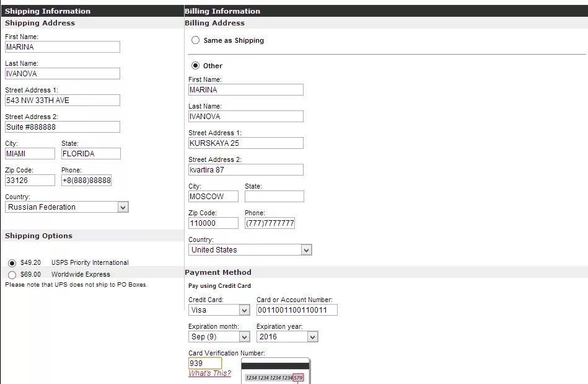Click the Same as Shipping label text
Screen dimensions: 588x384
pyautogui.click(x=234, y=40)
